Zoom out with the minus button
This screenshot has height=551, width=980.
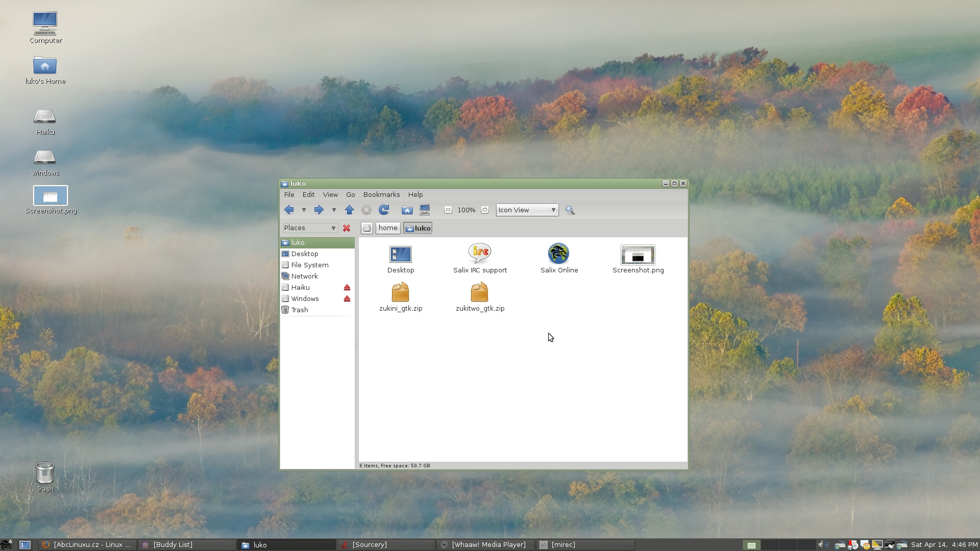(x=448, y=210)
